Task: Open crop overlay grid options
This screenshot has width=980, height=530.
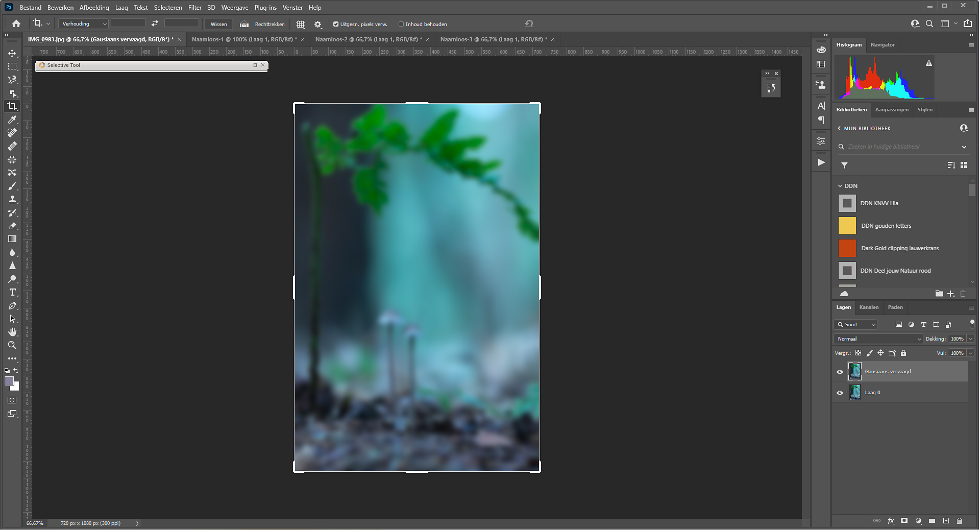Action: pyautogui.click(x=301, y=24)
